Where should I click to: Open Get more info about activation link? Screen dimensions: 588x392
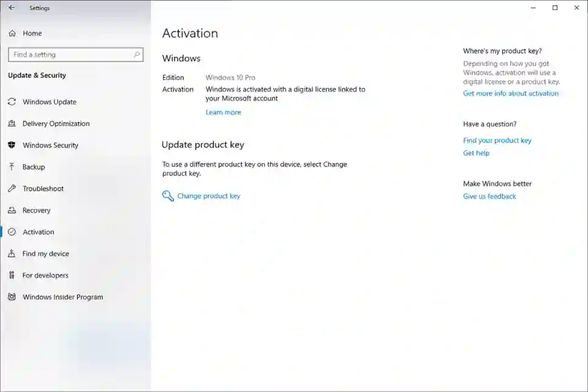510,93
